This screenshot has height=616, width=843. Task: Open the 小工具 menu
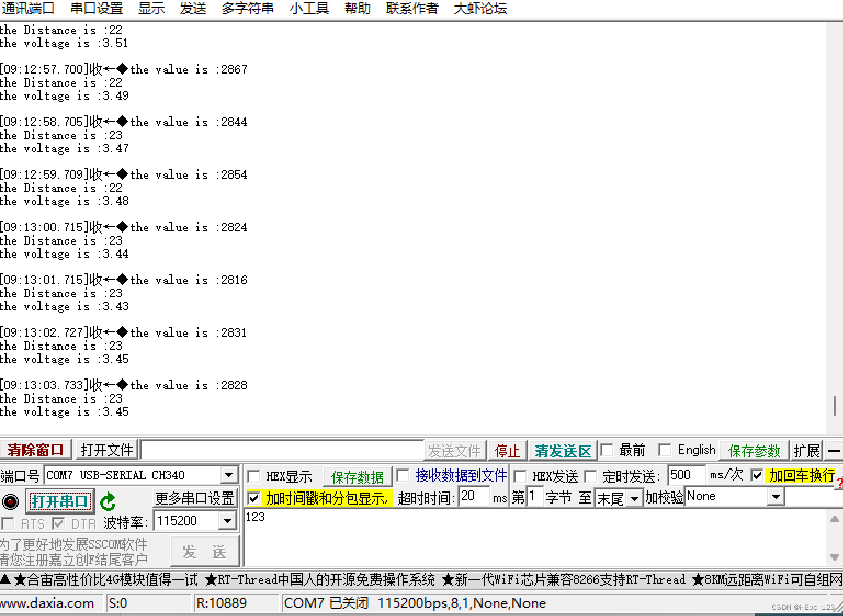(x=309, y=9)
